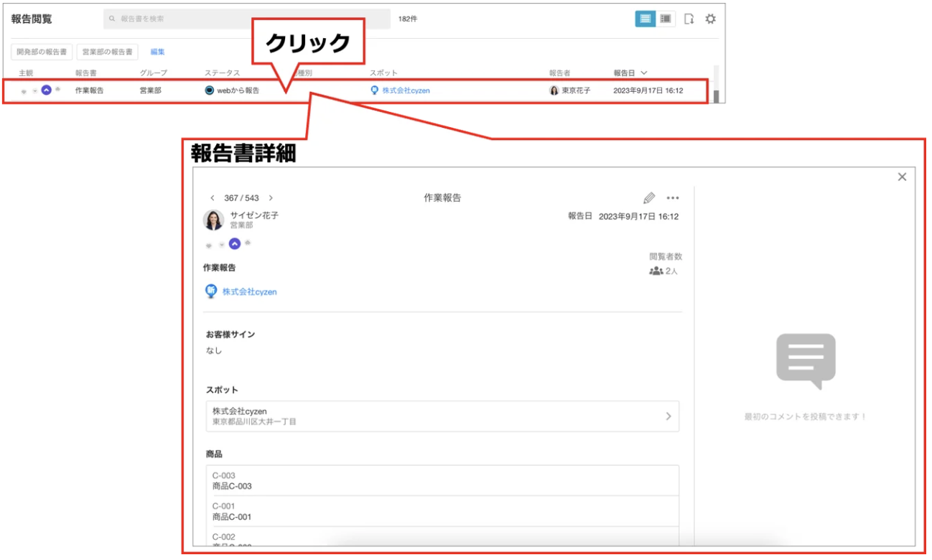Click the ステータス column header
Viewport: 932px width, 560px height.
[223, 73]
